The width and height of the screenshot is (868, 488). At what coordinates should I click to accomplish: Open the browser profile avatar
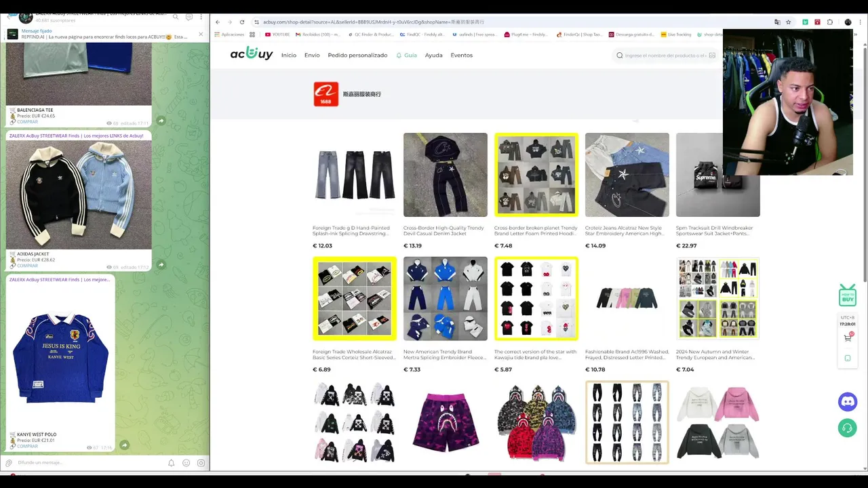[x=848, y=22]
